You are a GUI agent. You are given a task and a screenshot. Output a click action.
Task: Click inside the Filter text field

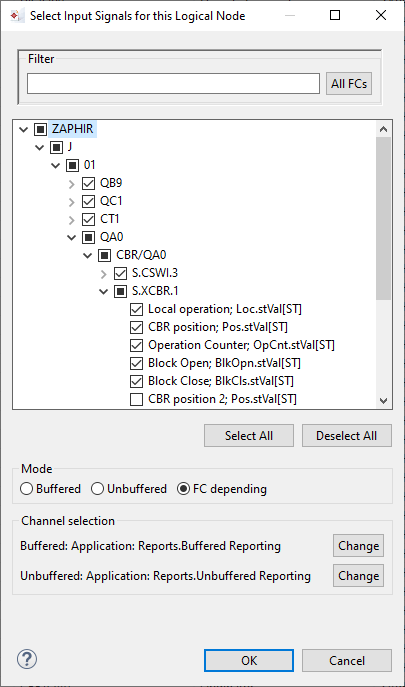(173, 84)
